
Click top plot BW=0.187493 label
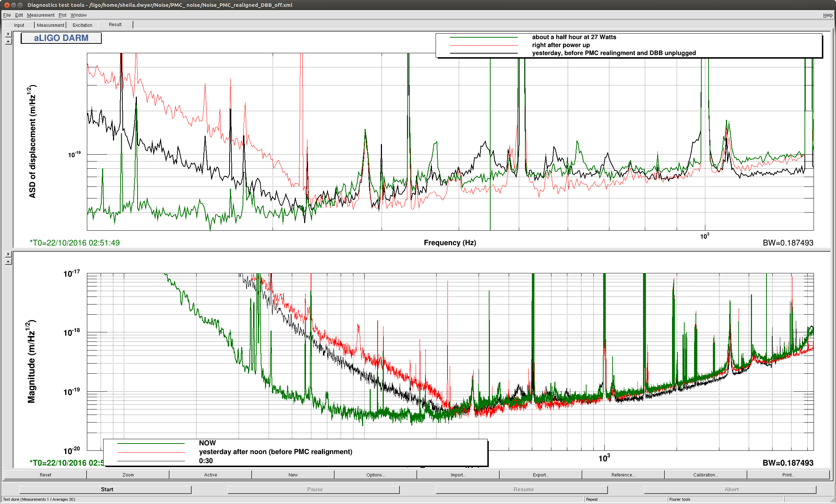pyautogui.click(x=788, y=243)
